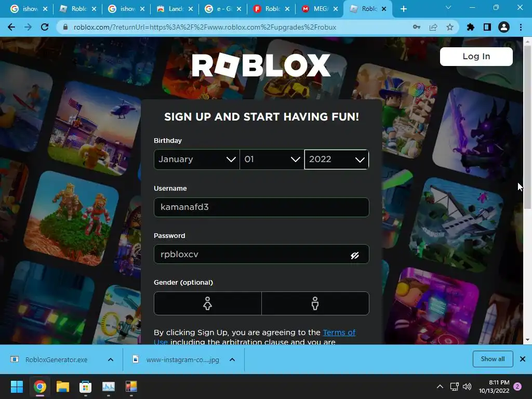Open the Terms of Use link
Screen dimensions: 532x399
(339, 332)
